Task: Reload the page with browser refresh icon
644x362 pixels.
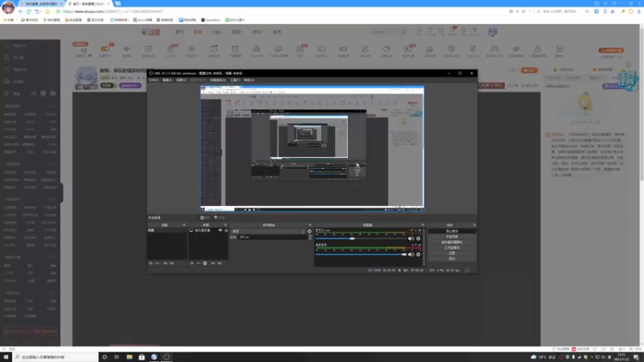Action: point(29,11)
